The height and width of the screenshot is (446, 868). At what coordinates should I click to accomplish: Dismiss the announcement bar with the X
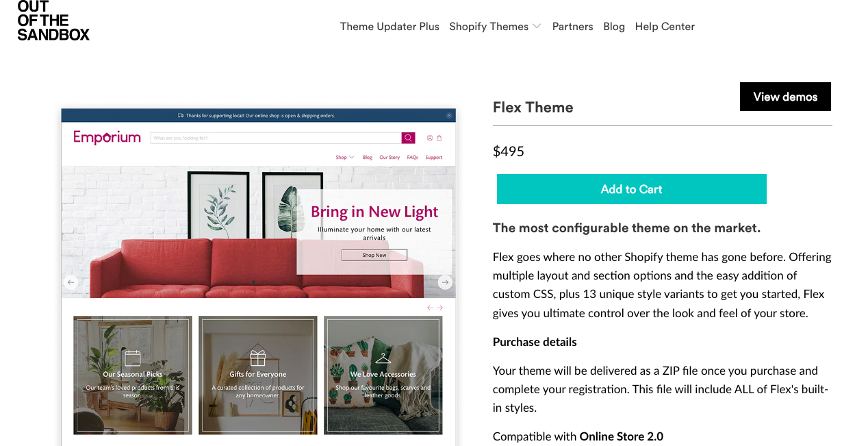[x=449, y=115]
